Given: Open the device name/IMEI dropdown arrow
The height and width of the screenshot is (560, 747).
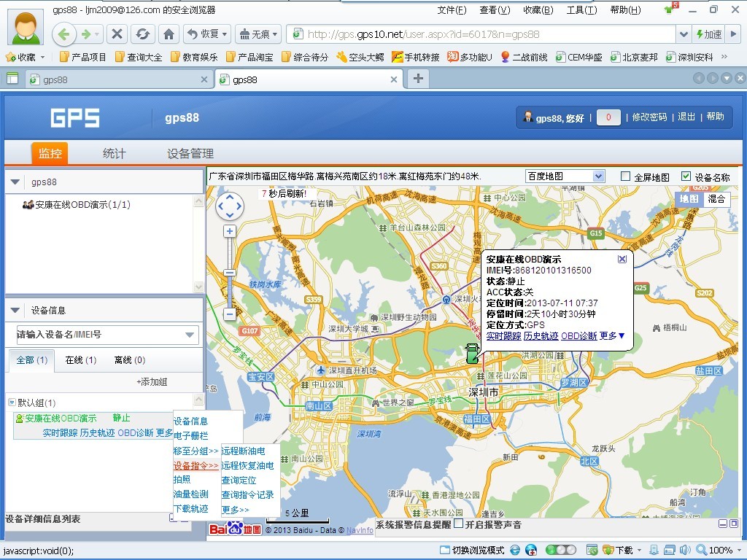Looking at the screenshot, I should [190, 335].
